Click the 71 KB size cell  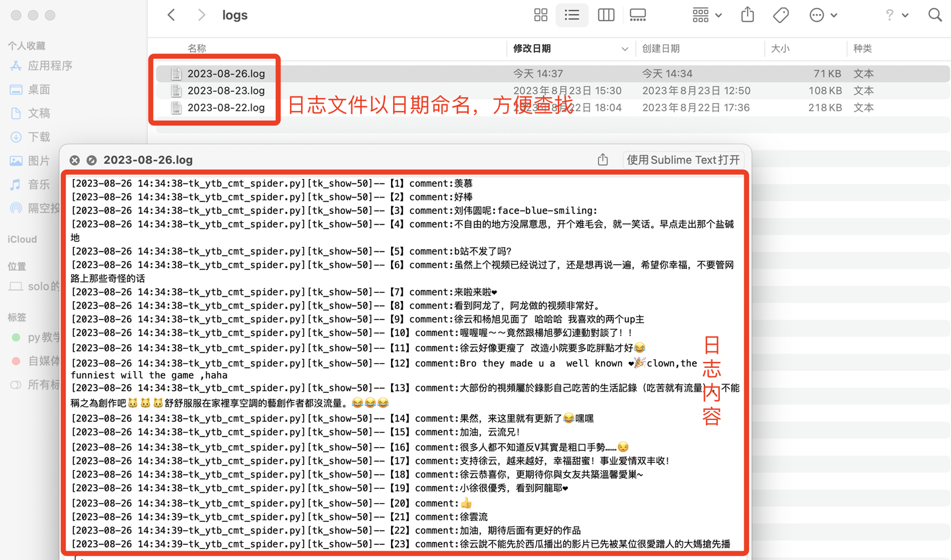point(827,73)
